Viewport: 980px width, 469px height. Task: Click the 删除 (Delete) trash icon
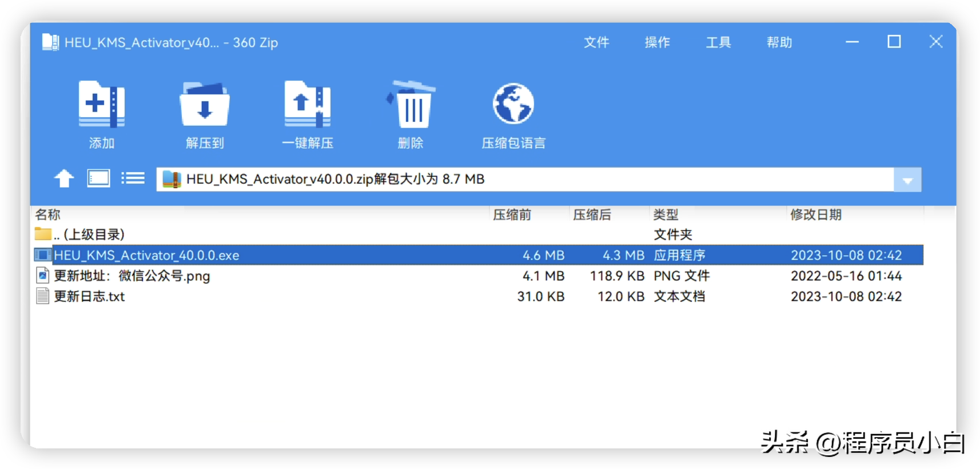pyautogui.click(x=411, y=104)
